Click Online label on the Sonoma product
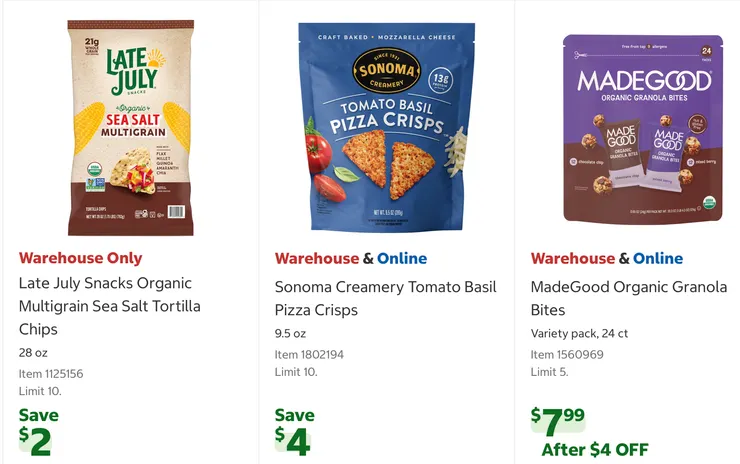740x464 pixels. [402, 258]
